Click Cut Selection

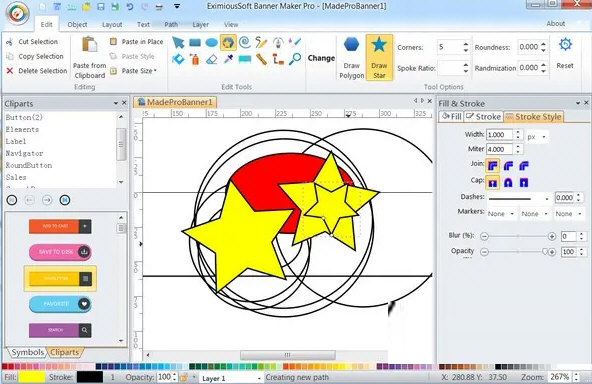tap(33, 42)
